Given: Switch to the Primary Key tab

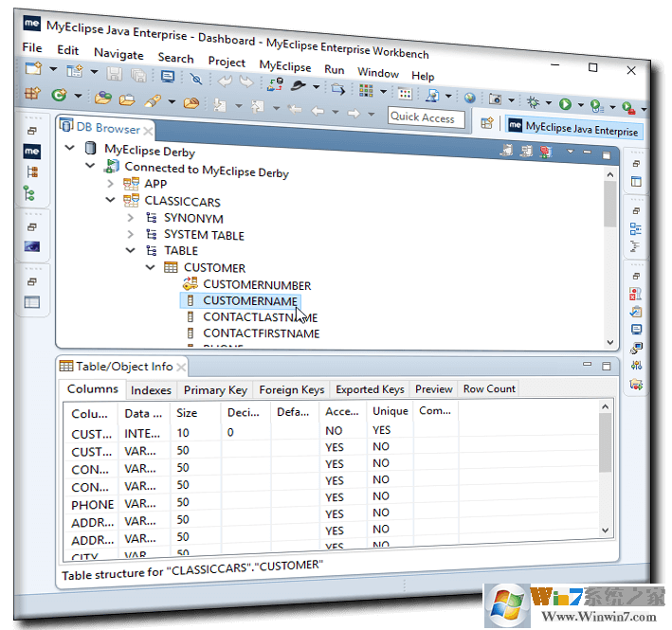Looking at the screenshot, I should (x=215, y=389).
